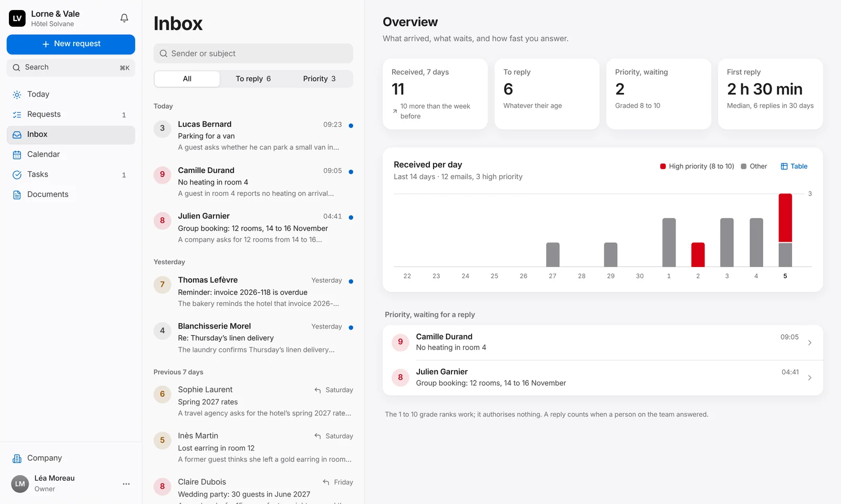This screenshot has height=504, width=841.
Task: Open Tasks checkmark icon
Action: pos(17,174)
